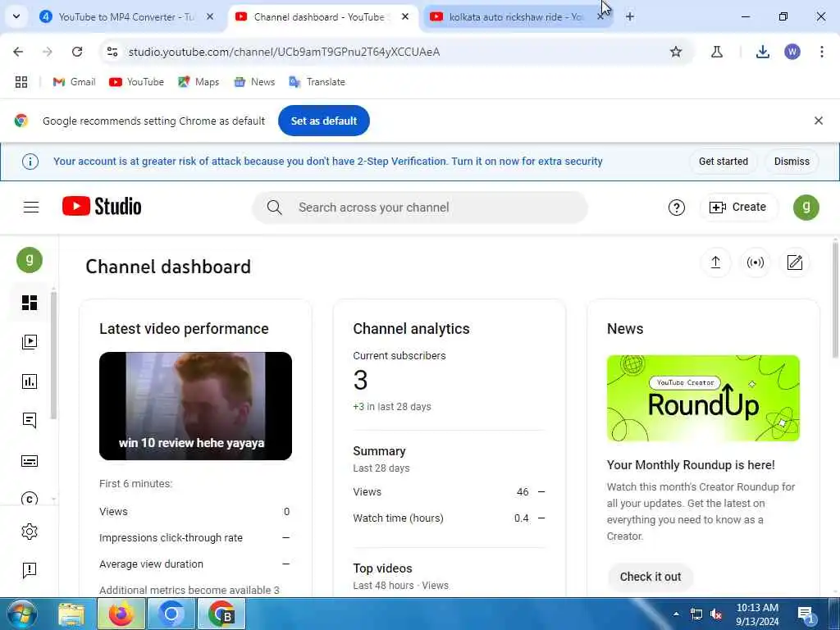Viewport: 840px width, 630px height.
Task: Select the Dashboard sidebar icon
Action: [x=30, y=303]
